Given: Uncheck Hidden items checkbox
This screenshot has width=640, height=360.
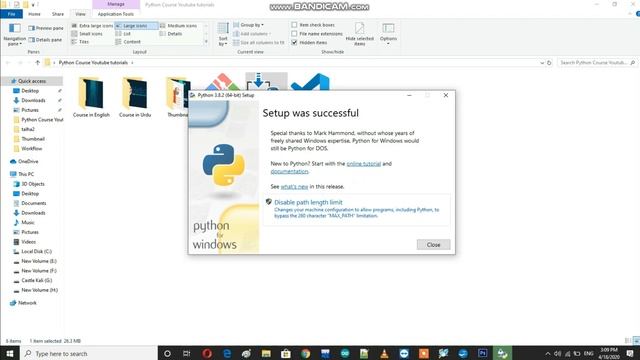Looking at the screenshot, I should click(294, 42).
